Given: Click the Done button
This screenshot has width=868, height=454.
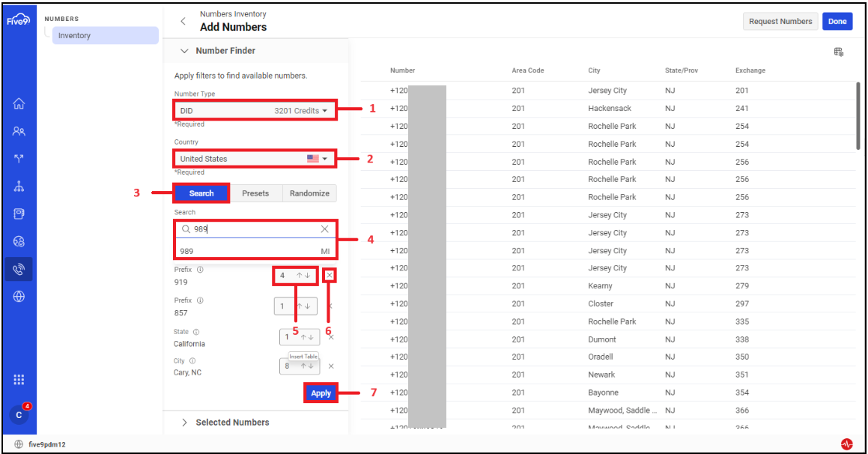Looking at the screenshot, I should (x=837, y=21).
